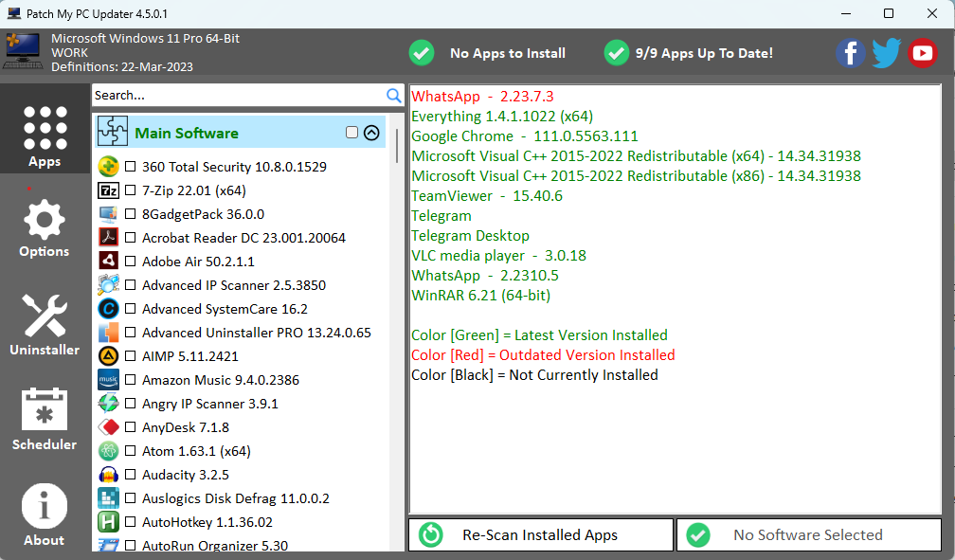Viewport: 955px width, 560px height.
Task: Click the AIMP app icon
Action: tap(108, 356)
